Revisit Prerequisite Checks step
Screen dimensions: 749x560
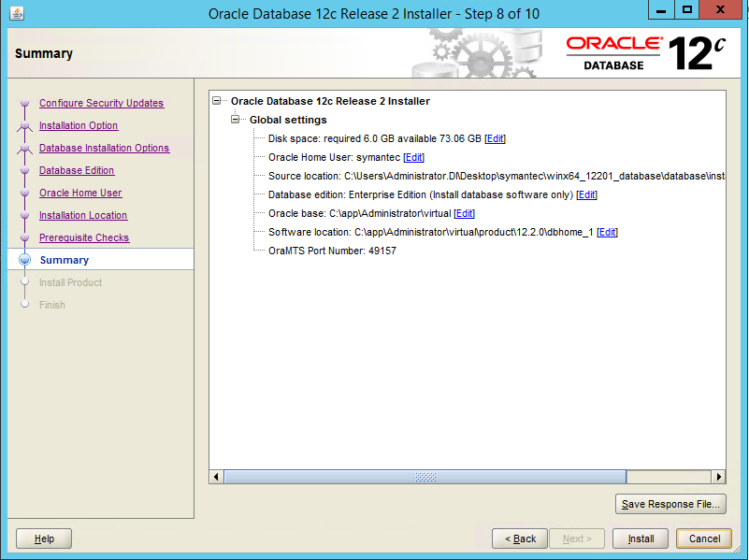pos(84,237)
